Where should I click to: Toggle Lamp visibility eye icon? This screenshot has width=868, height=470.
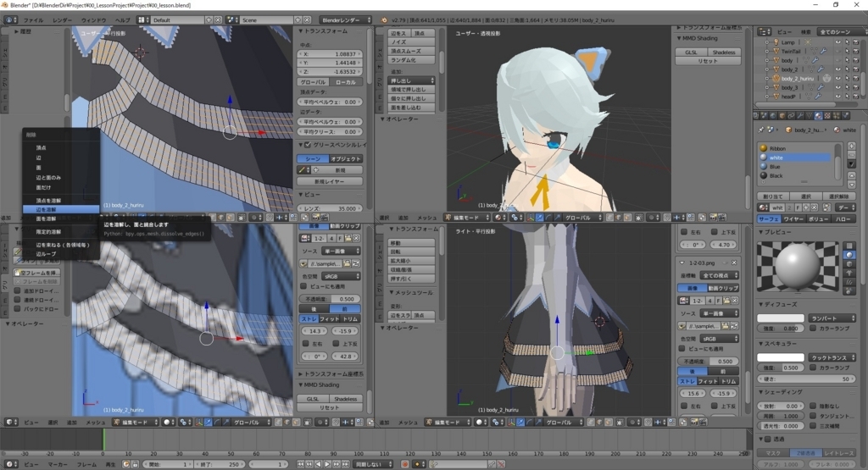click(837, 42)
